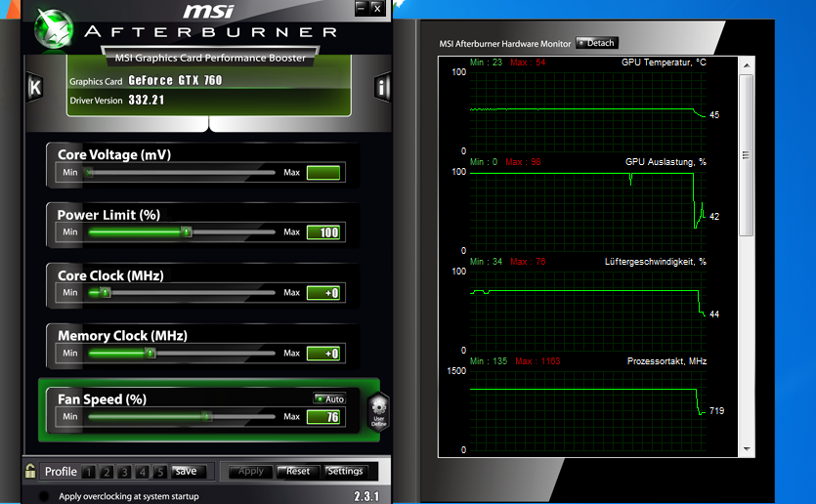Click the Power Limit value field showing 100
This screenshot has height=504, width=816.
tap(323, 232)
